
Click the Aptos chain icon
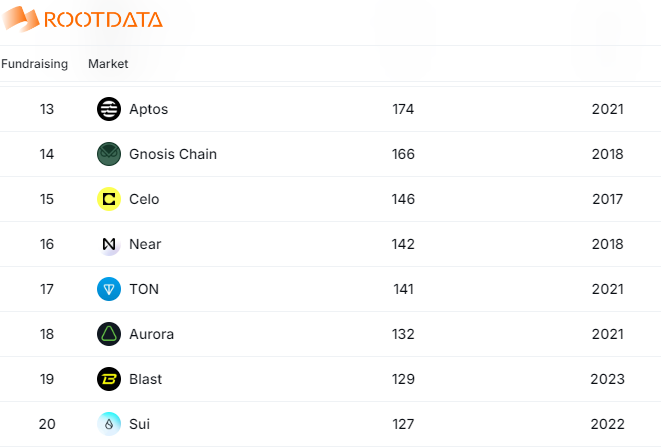click(x=109, y=109)
